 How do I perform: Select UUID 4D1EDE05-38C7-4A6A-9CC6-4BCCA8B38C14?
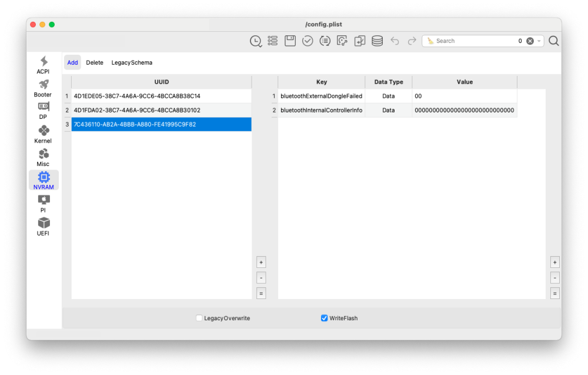coord(161,96)
